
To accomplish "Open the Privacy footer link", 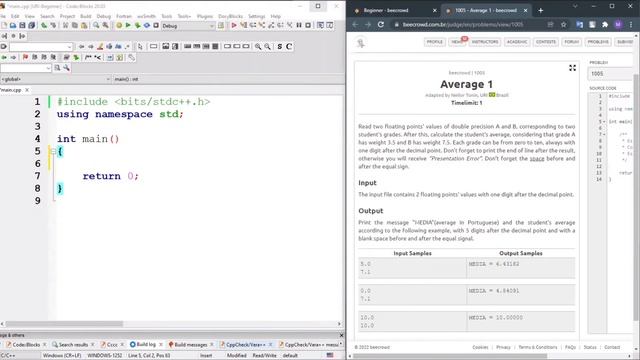I will click(503, 347).
